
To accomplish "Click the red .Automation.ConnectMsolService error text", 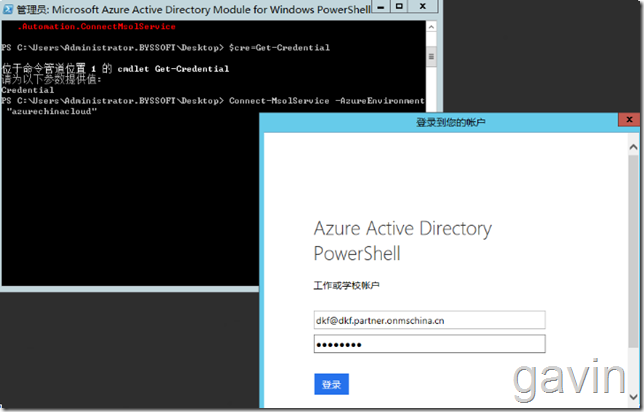I will tap(97, 27).
